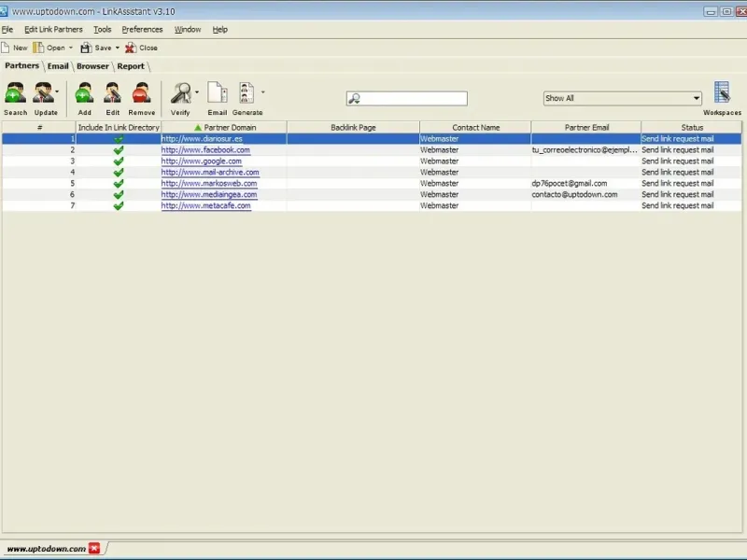The height and width of the screenshot is (560, 747).
Task: Click the Search partners icon
Action: click(15, 94)
